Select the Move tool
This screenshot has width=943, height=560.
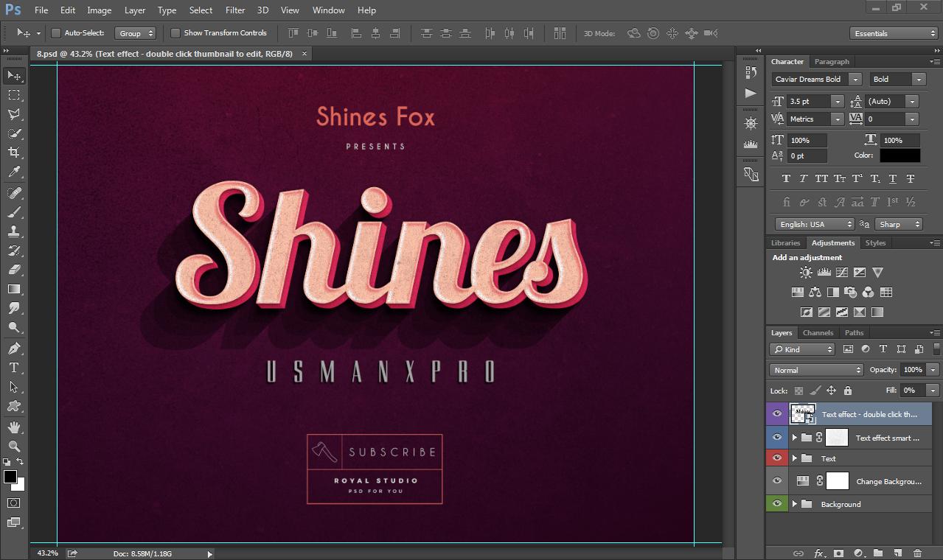coord(14,75)
